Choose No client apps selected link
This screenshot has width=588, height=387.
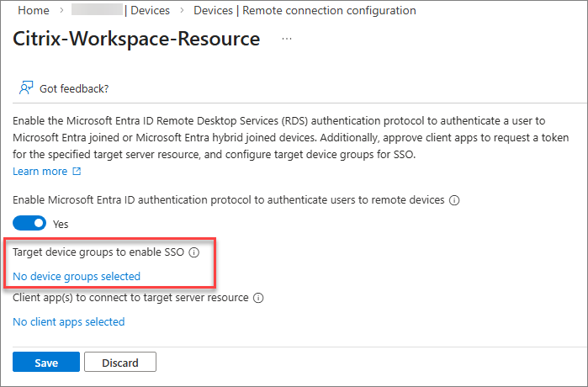point(69,321)
